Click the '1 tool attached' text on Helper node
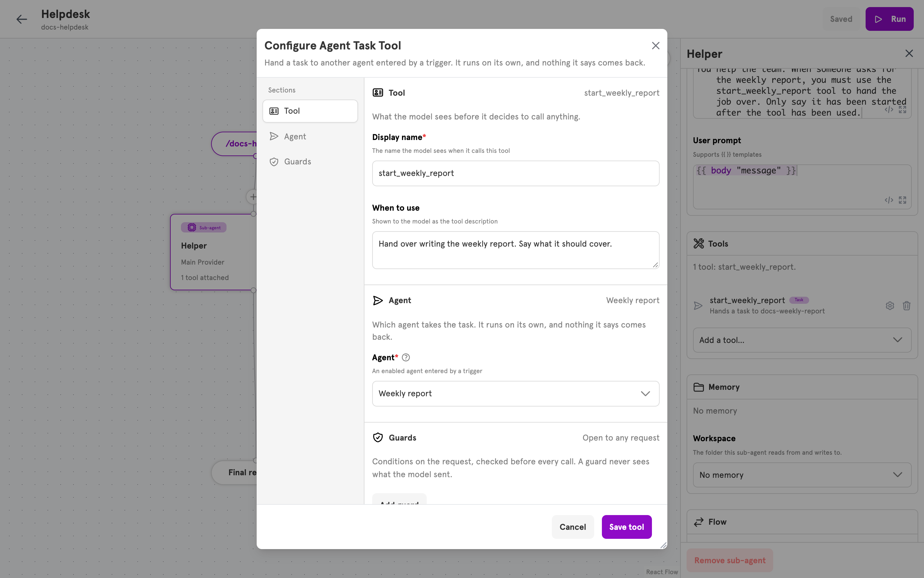 [x=205, y=277]
